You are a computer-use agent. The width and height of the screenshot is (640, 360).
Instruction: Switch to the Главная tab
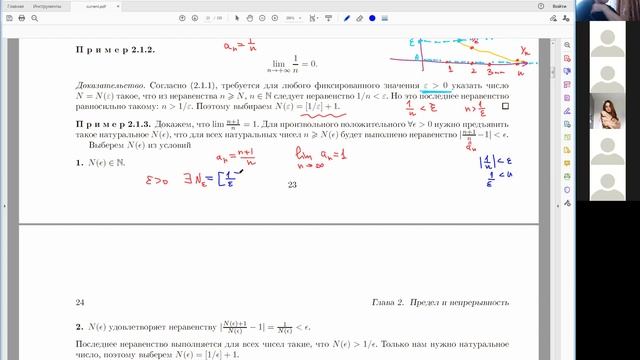(16, 7)
